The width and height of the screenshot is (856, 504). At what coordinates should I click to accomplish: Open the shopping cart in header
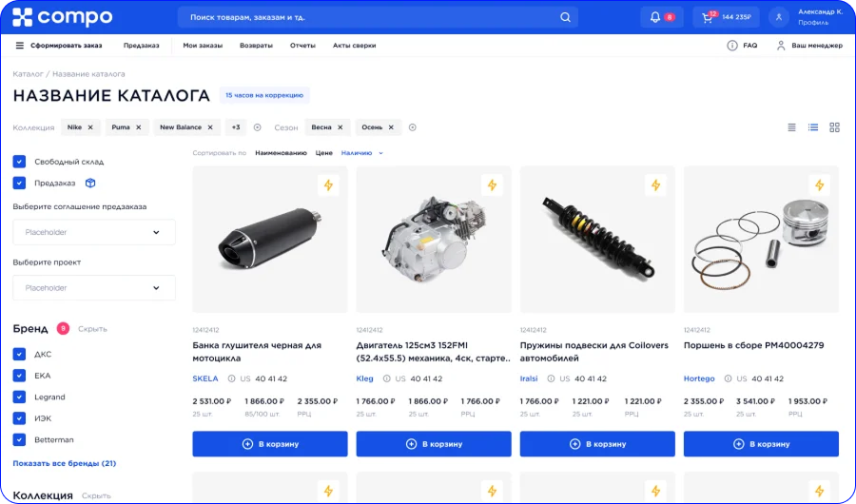pyautogui.click(x=708, y=17)
